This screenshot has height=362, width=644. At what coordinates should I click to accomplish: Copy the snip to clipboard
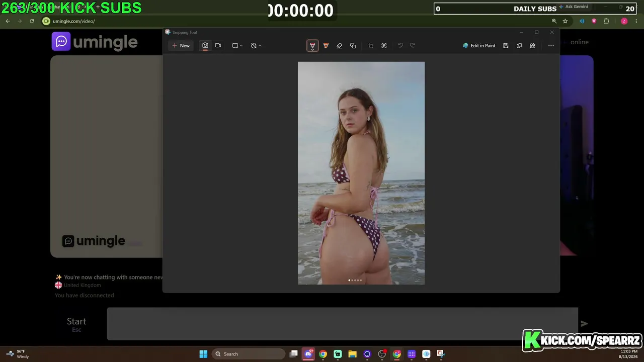click(519, 46)
